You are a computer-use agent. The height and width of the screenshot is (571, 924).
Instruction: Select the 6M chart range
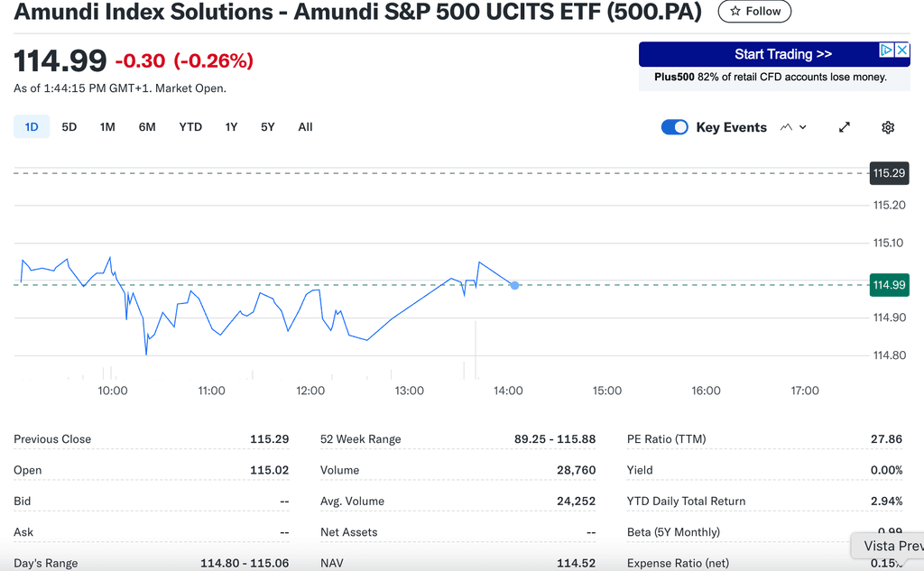pyautogui.click(x=147, y=127)
